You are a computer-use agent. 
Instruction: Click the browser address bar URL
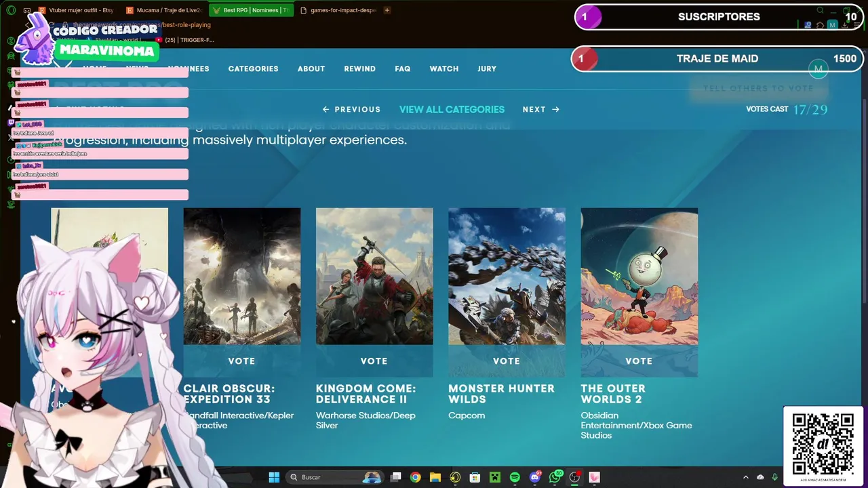pos(142,25)
